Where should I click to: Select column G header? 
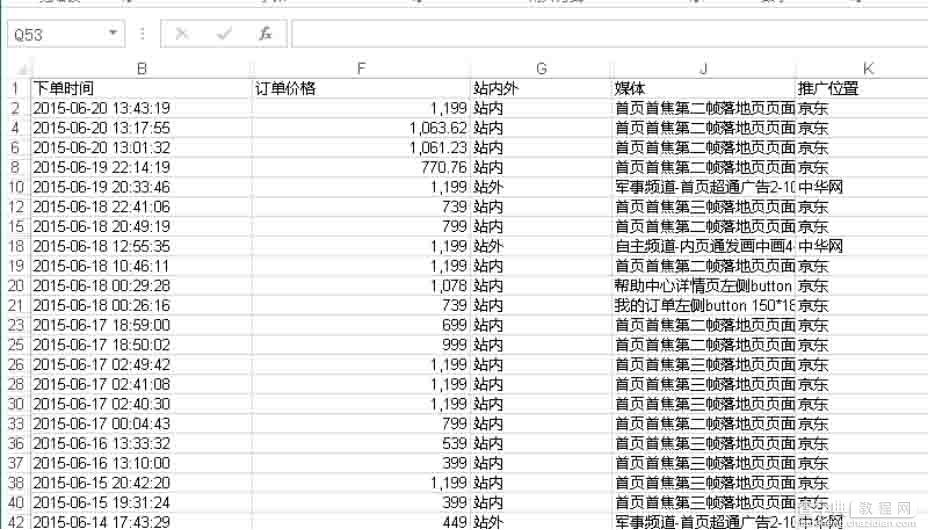(x=541, y=69)
